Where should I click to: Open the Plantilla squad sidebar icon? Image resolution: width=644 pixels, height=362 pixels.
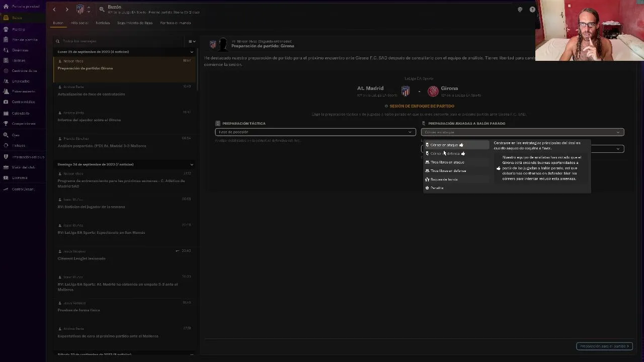(6, 29)
